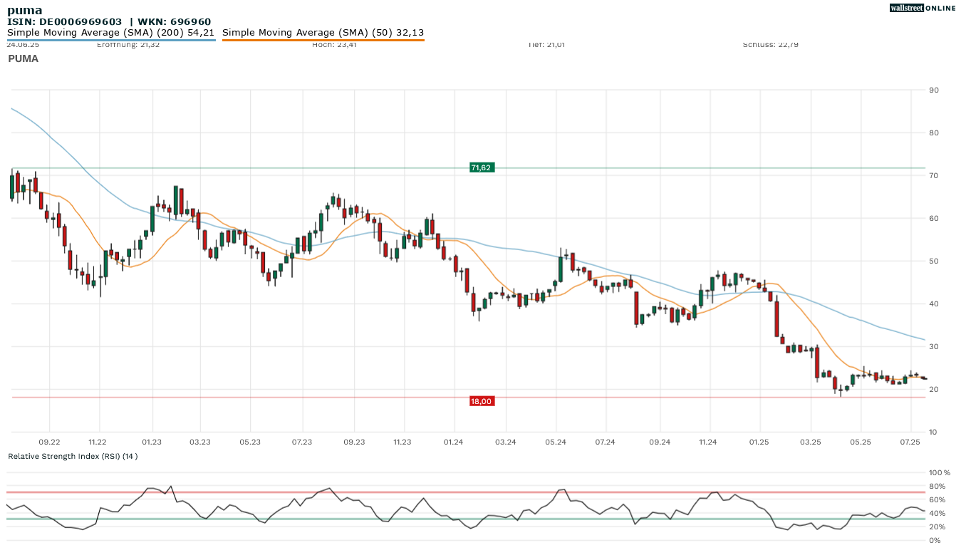Screen dimensions: 961x560
Task: Click the Schluss 22,79 value
Action: point(770,44)
